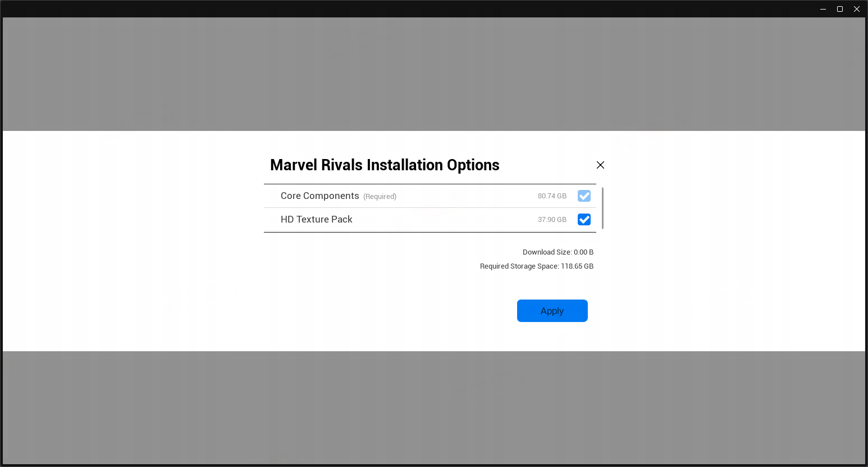Maximize the launcher window

pos(840,9)
